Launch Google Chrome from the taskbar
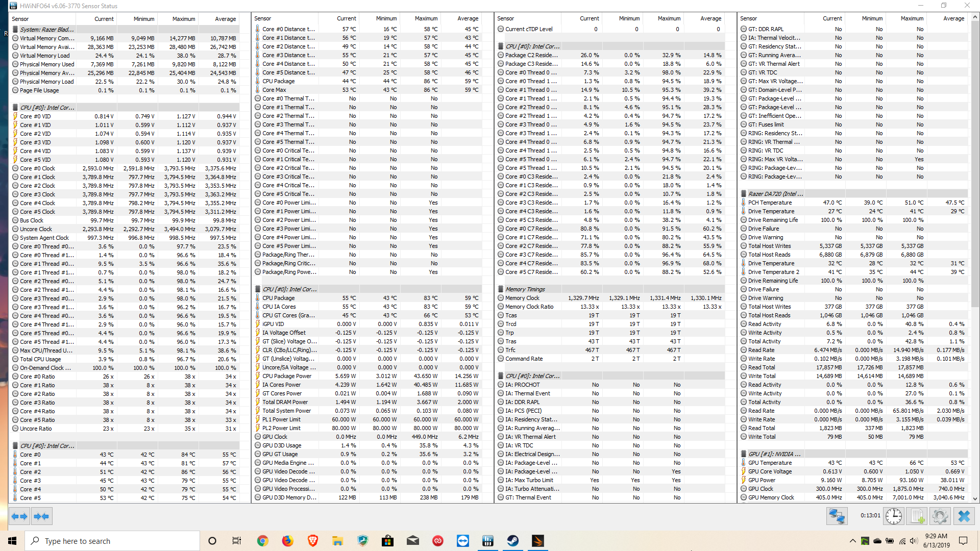The image size is (980, 551). (x=262, y=541)
